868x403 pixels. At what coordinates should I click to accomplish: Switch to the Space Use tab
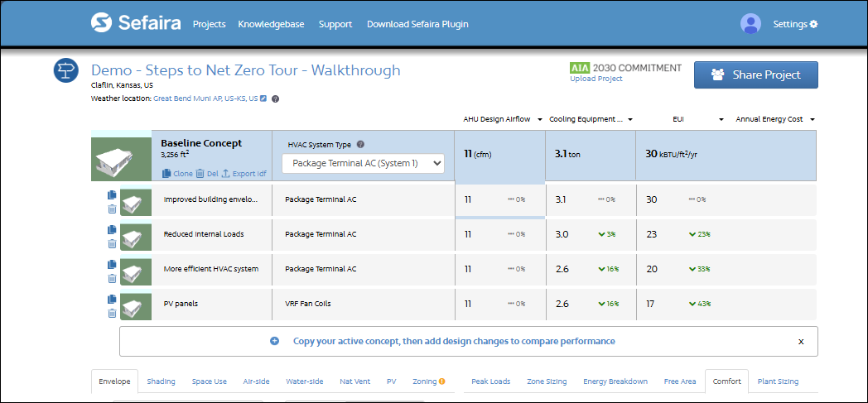pyautogui.click(x=210, y=381)
